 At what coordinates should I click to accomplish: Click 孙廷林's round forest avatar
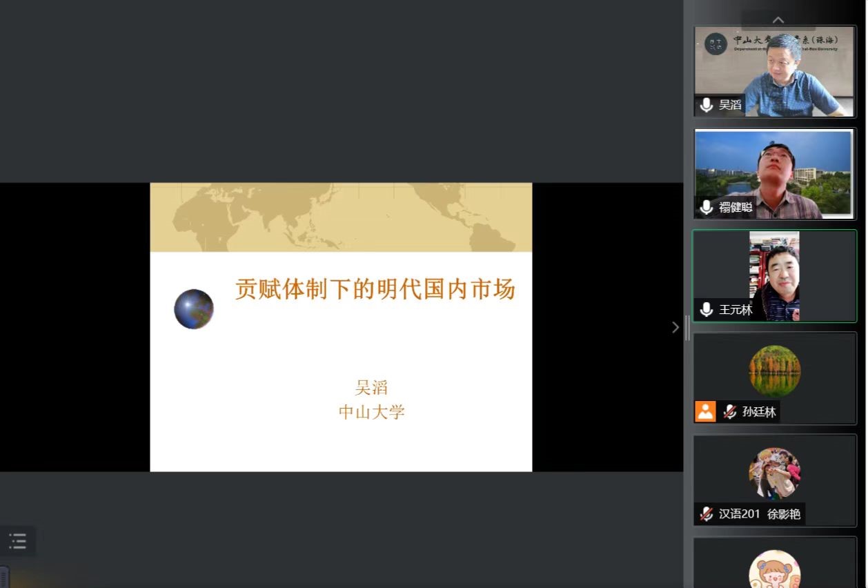pos(775,371)
